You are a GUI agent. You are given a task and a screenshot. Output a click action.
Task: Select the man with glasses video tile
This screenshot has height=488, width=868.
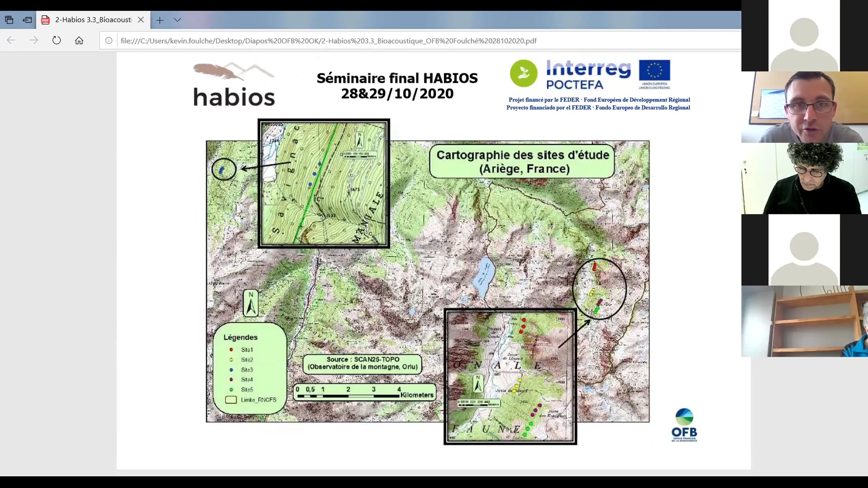[x=804, y=107]
